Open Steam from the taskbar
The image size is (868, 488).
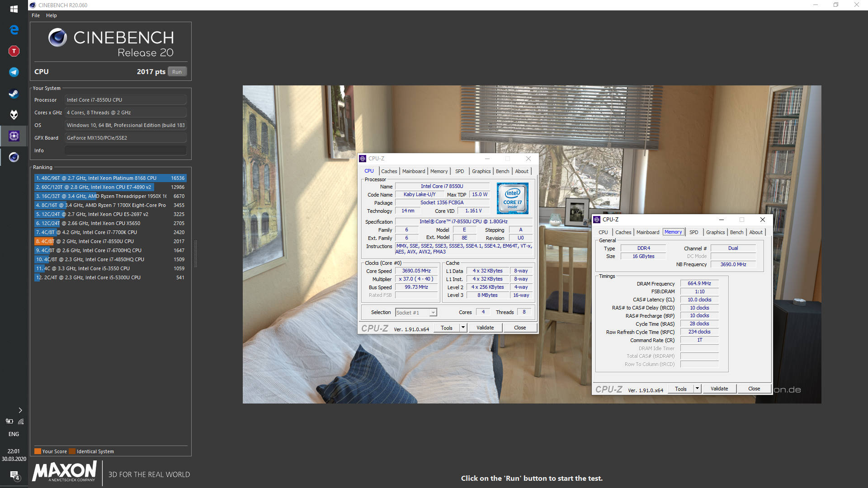(14, 94)
